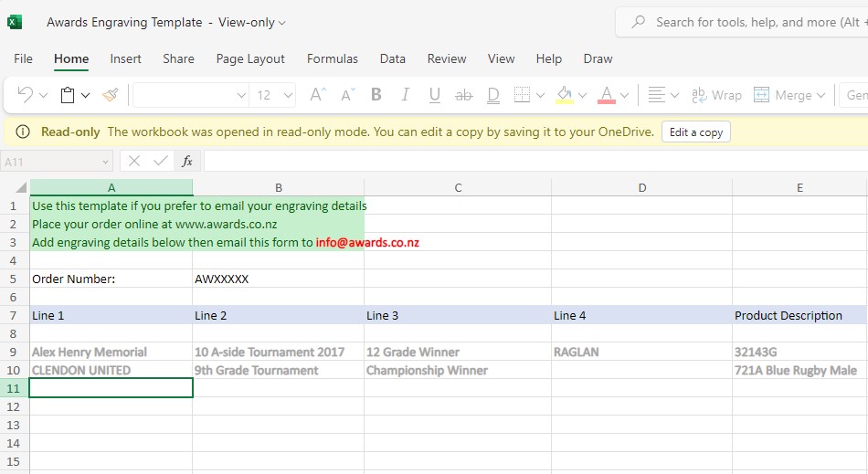868x474 pixels.
Task: Expand the Name Box dropdown arrow
Action: (x=105, y=162)
